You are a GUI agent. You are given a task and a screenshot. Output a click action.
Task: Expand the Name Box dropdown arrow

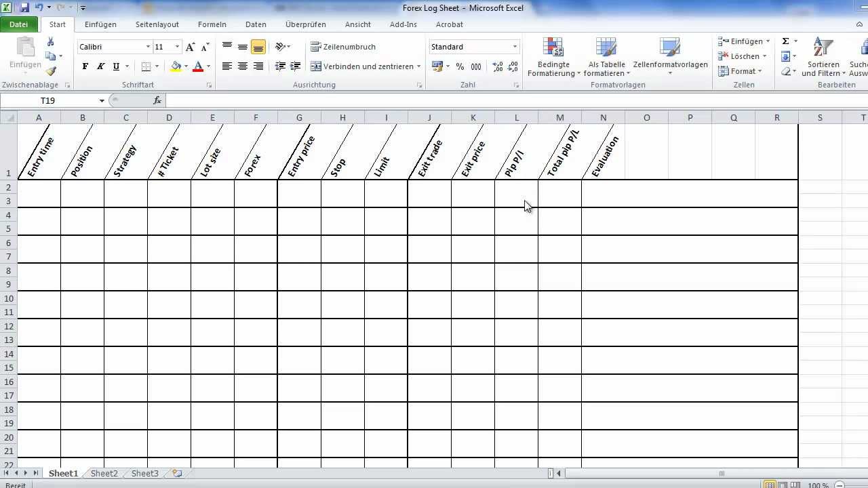[x=102, y=100]
